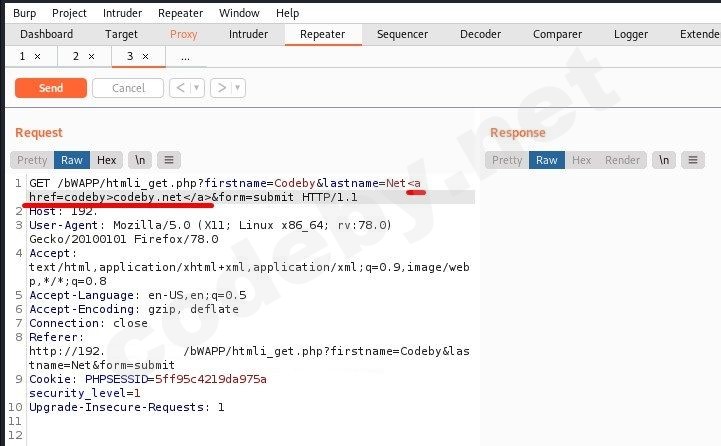Switch to the Target tab
The image size is (721, 446).
121,34
